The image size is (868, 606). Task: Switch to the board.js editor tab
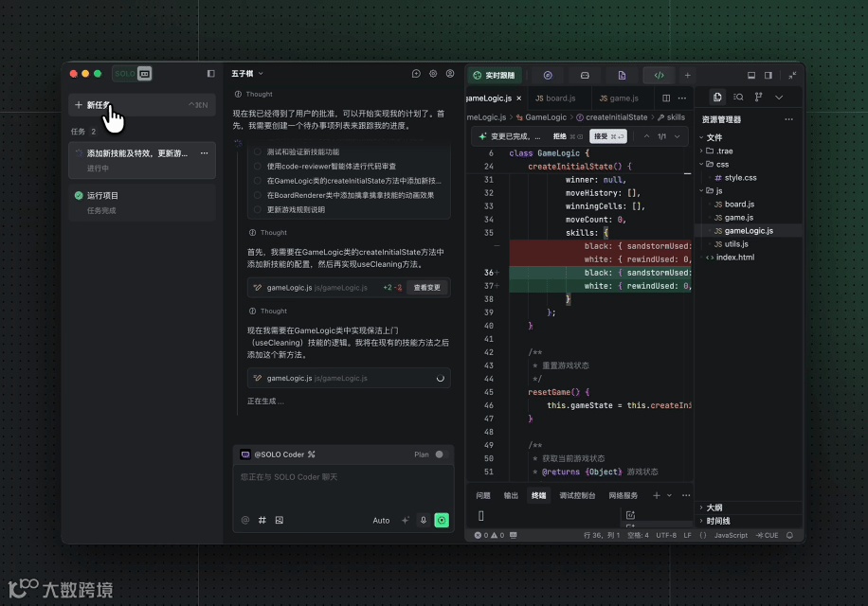pos(556,98)
